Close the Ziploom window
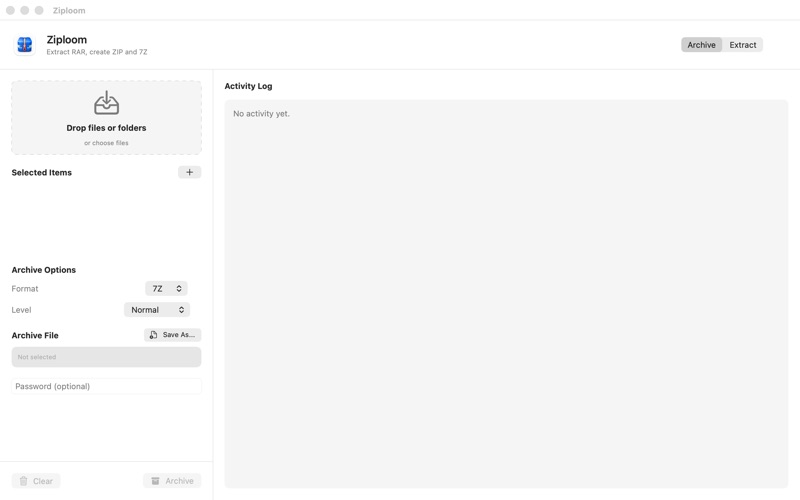800x500 pixels. tap(10, 10)
